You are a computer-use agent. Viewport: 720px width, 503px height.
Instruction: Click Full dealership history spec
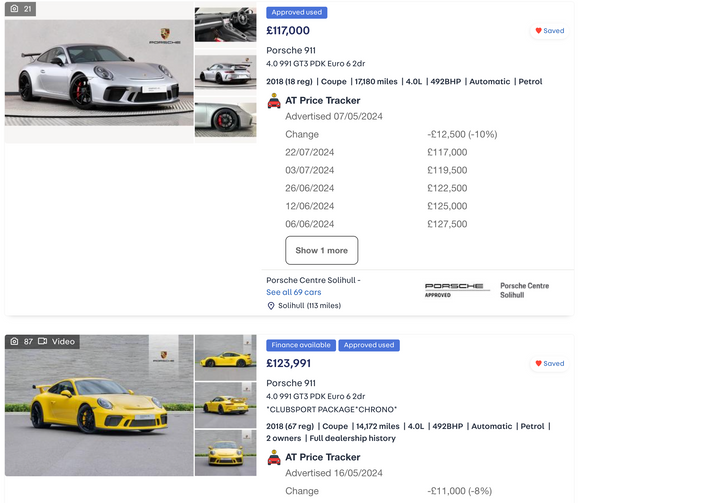coord(352,438)
